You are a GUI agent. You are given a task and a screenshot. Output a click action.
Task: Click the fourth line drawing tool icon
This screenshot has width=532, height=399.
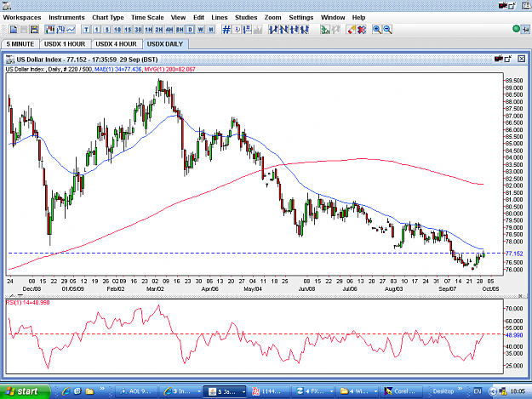pyautogui.click(x=305, y=30)
